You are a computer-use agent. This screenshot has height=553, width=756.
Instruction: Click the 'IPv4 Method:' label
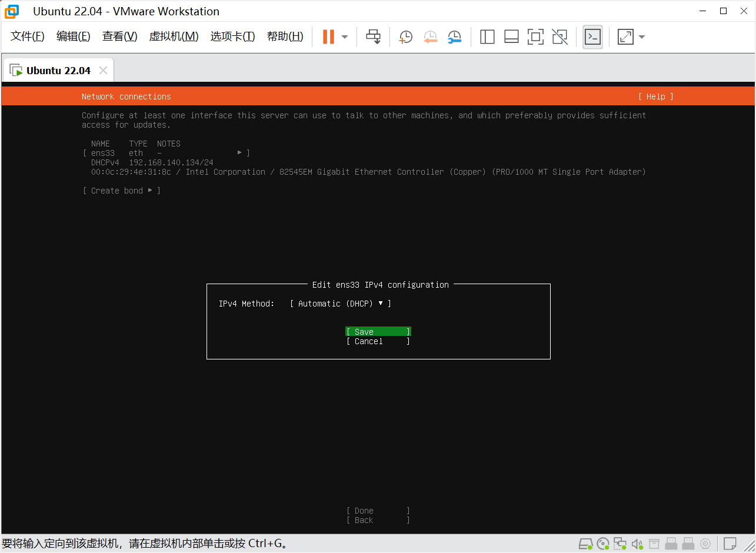click(247, 304)
